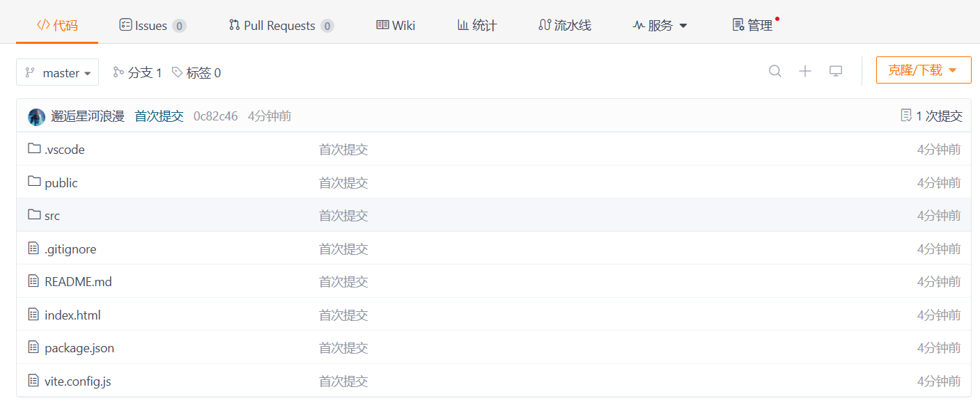This screenshot has height=417, width=980.
Task: Open the 管理 management tab
Action: coord(753,26)
